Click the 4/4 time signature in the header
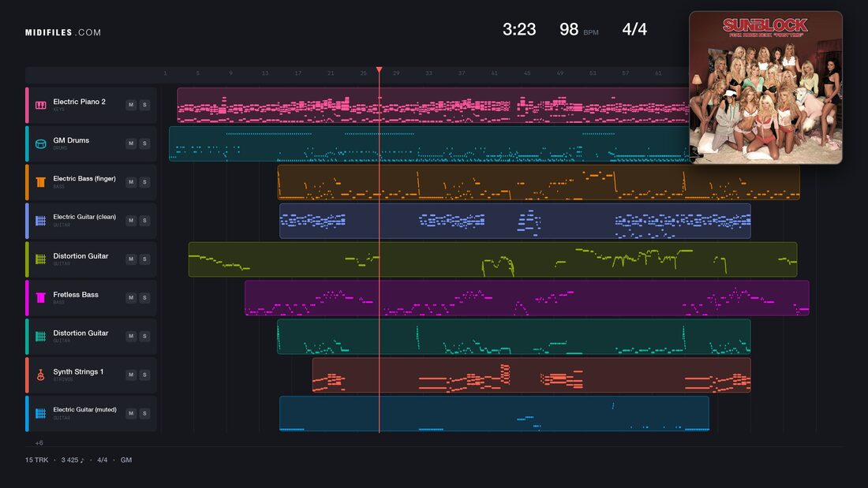This screenshot has height=488, width=868. [x=634, y=29]
